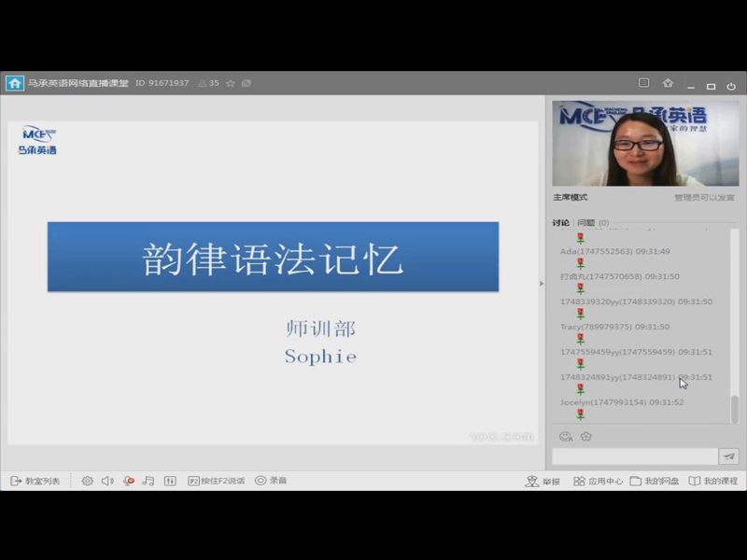The height and width of the screenshot is (560, 747).
Task: Click the flower gift icon
Action: 586,436
